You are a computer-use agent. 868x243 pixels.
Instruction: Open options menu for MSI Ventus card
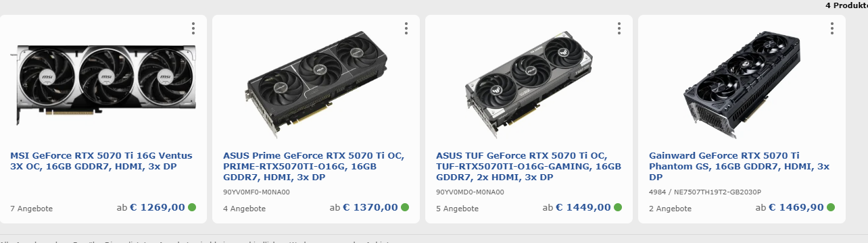(x=193, y=28)
